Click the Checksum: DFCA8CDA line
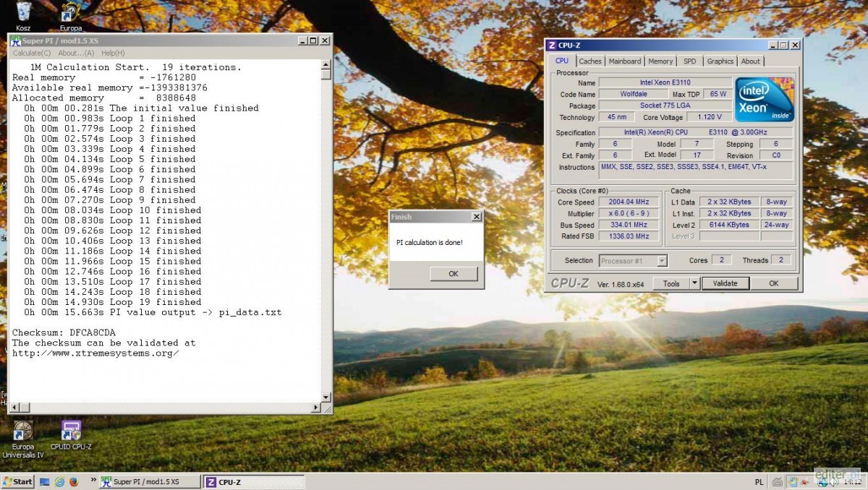The width and height of the screenshot is (868, 490). tap(64, 332)
